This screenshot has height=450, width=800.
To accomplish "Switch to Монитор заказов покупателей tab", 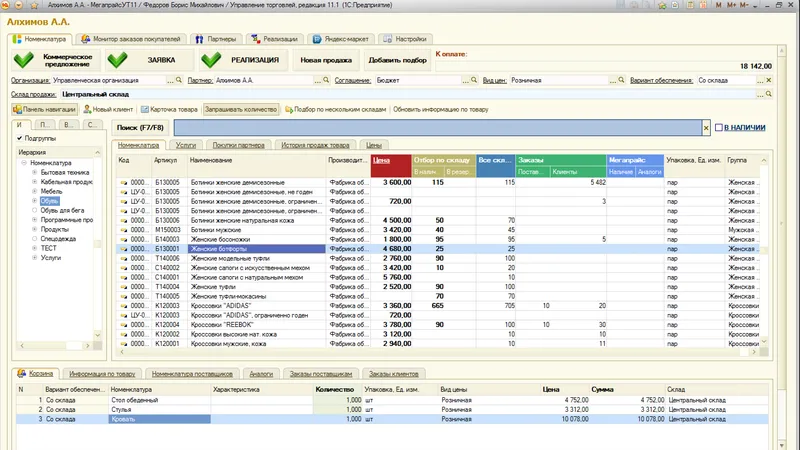I will 131,39.
